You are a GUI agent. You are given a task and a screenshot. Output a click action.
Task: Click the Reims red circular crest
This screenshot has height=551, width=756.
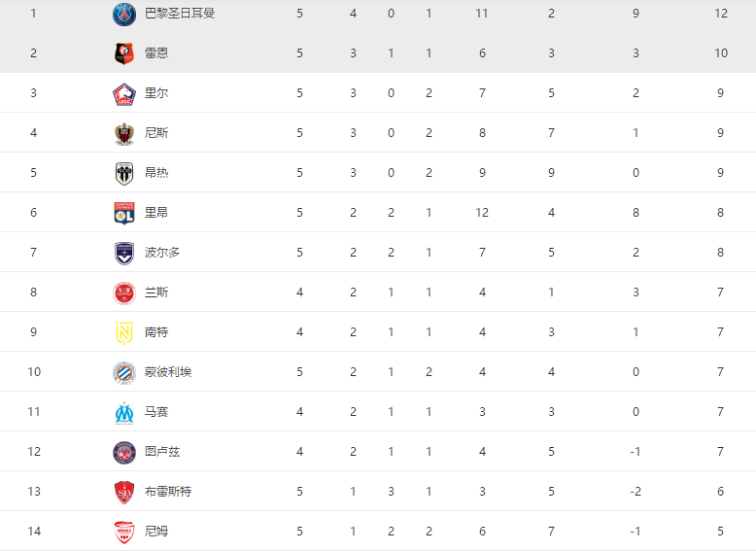(124, 293)
